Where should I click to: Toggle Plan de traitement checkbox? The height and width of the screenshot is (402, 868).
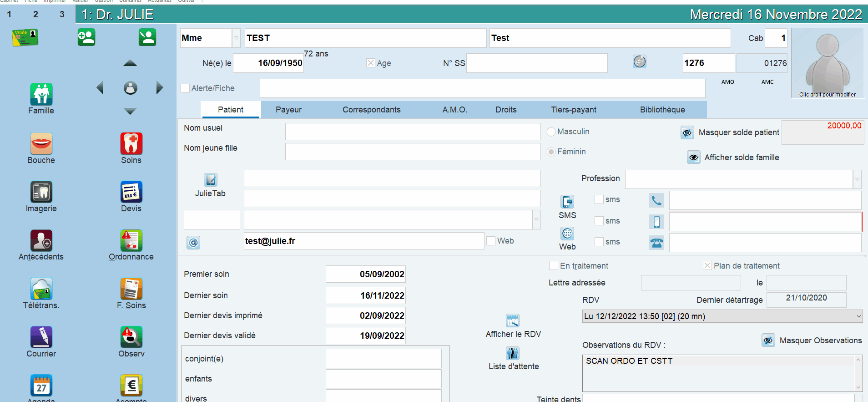[x=707, y=265]
